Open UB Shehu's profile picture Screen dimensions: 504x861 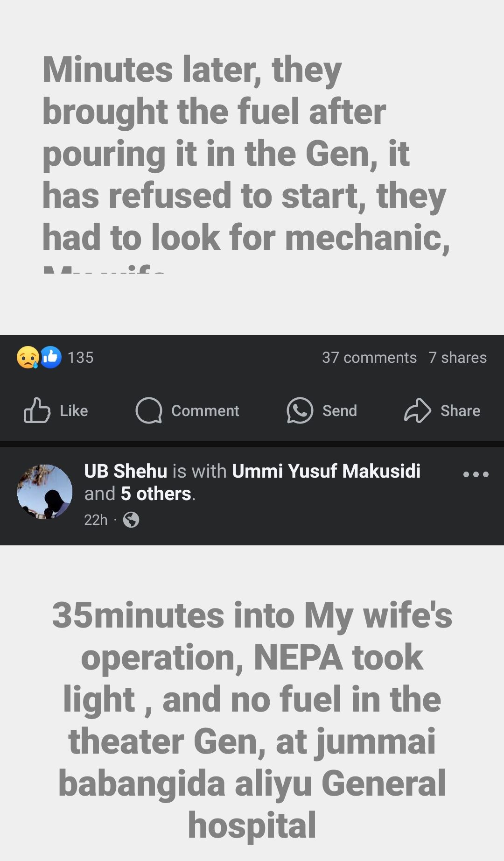coord(45,492)
